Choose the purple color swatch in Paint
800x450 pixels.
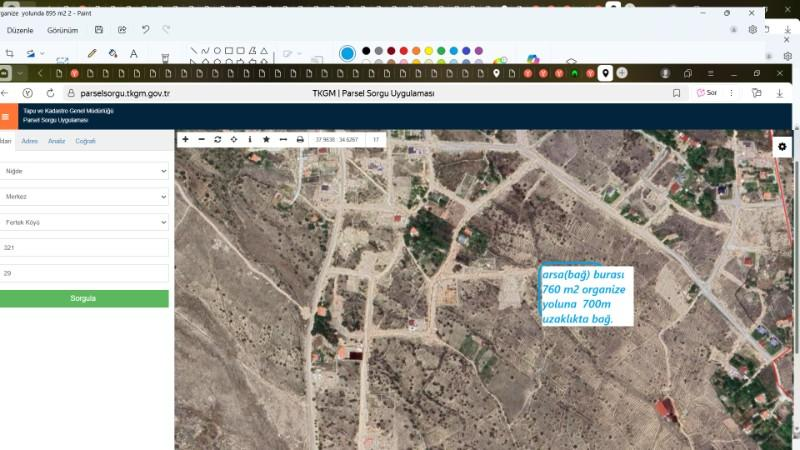[x=479, y=51]
